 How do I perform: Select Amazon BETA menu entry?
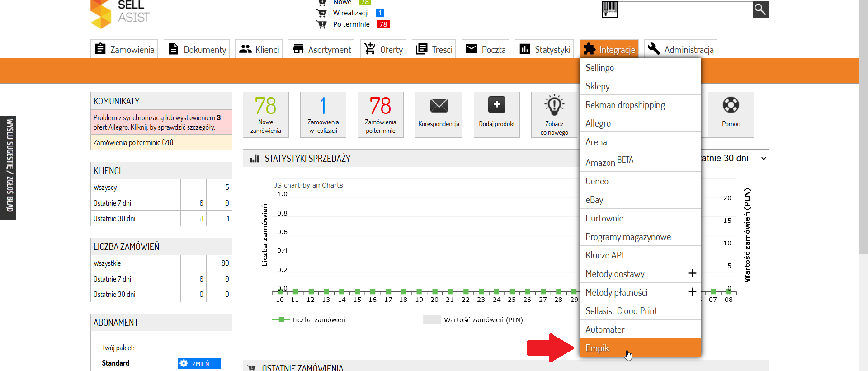tap(641, 161)
